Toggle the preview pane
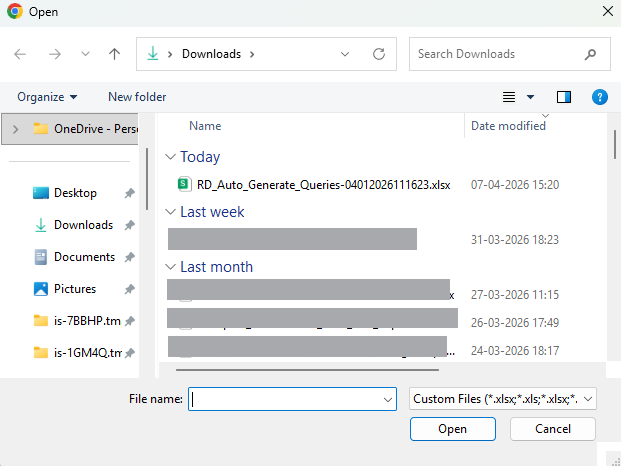Viewport: 621px width, 466px height. pyautogui.click(x=564, y=97)
